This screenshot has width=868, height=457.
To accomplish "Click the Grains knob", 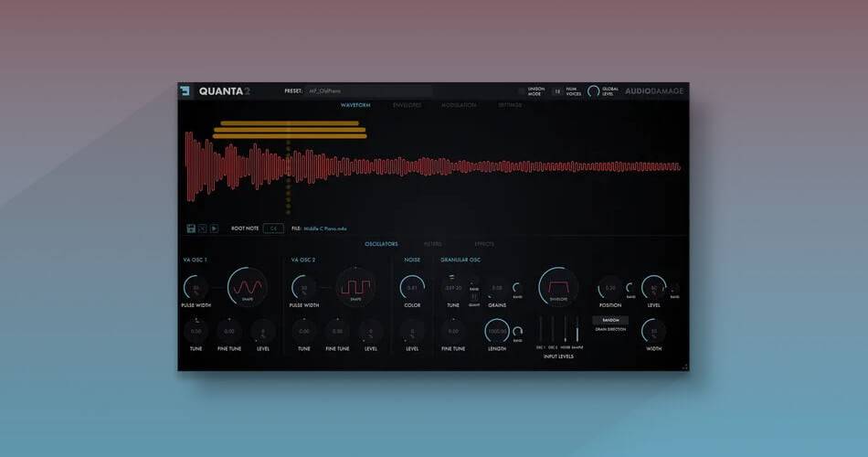I will click(x=497, y=288).
